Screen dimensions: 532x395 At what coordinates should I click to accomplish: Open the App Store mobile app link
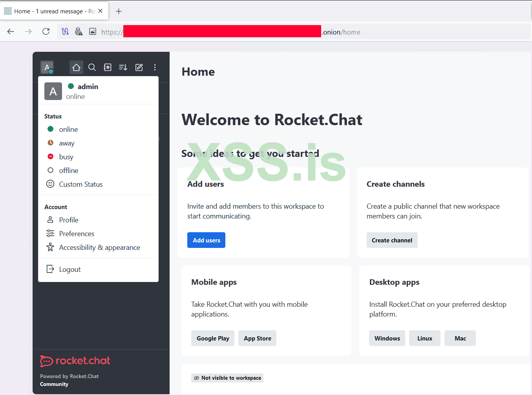click(x=257, y=338)
